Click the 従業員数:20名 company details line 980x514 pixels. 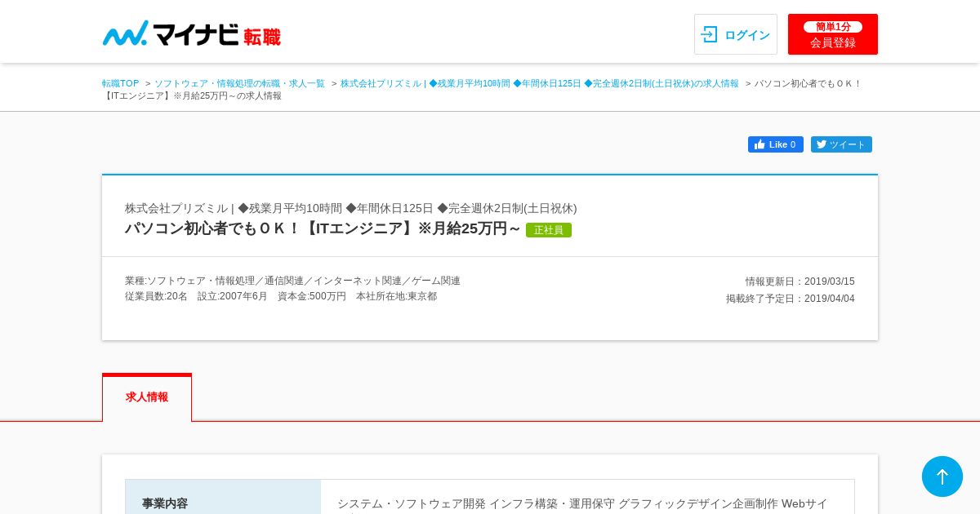tap(281, 296)
